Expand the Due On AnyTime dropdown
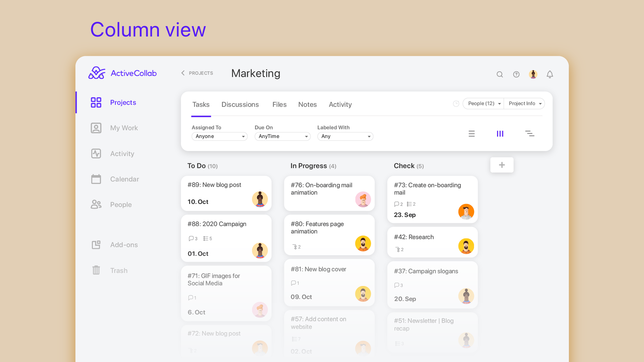The width and height of the screenshot is (644, 362). click(x=282, y=136)
